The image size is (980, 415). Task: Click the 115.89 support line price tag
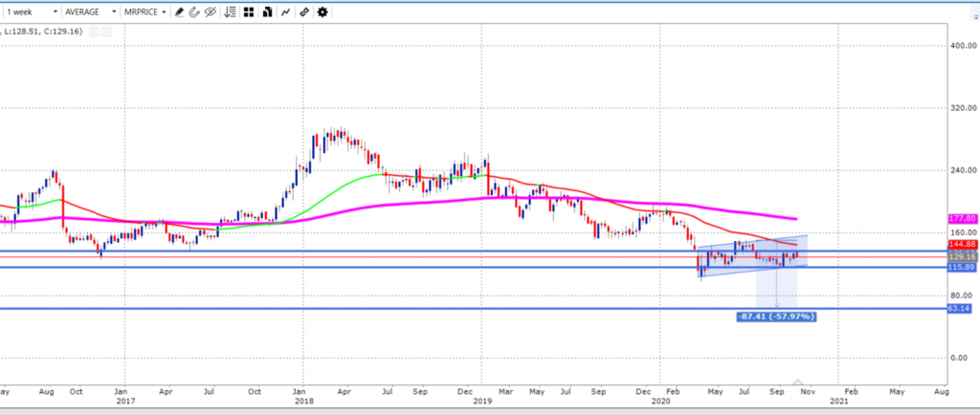[961, 268]
